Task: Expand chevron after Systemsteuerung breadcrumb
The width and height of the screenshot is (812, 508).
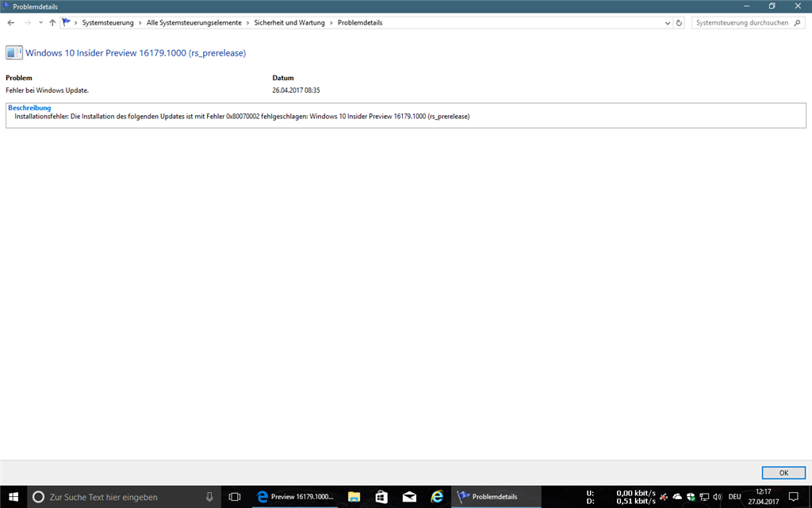Action: coord(140,23)
